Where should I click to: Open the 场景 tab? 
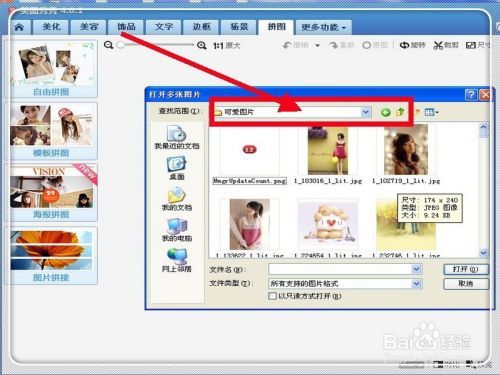click(x=239, y=27)
